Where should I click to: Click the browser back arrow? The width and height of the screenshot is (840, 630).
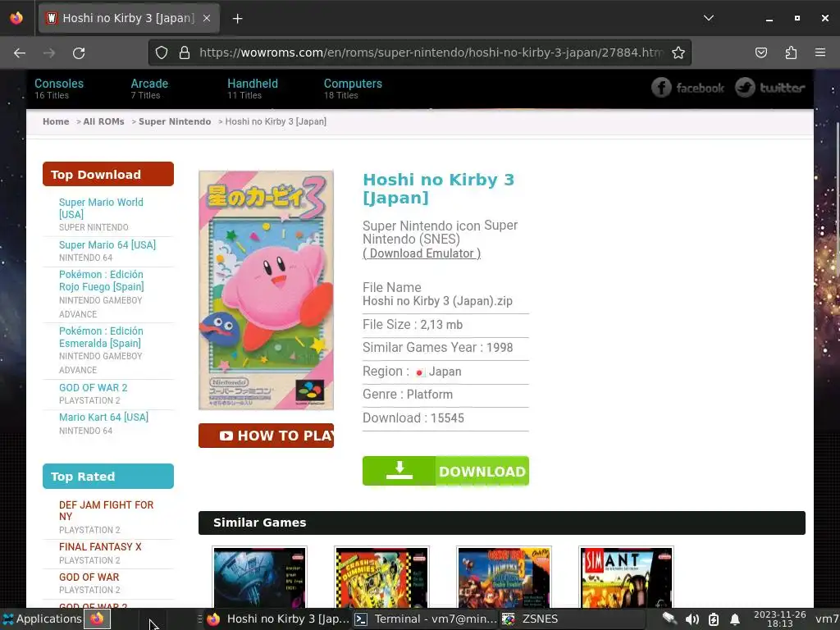coord(20,52)
